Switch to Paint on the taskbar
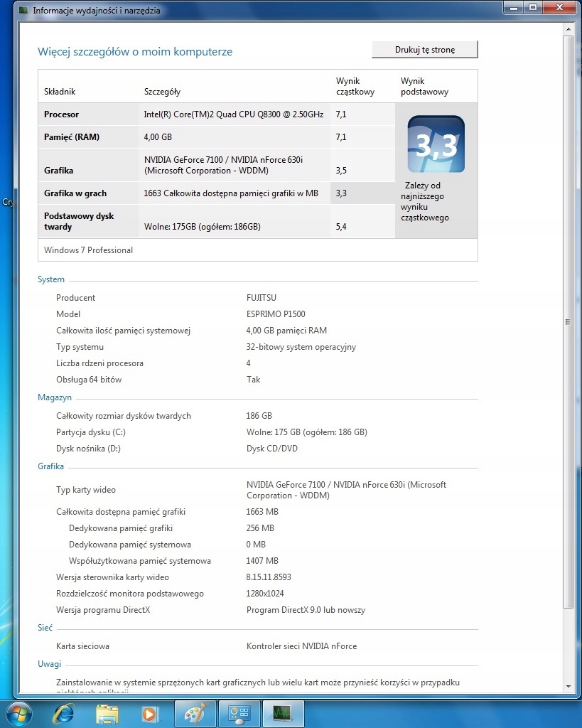582x728 pixels. [195, 714]
